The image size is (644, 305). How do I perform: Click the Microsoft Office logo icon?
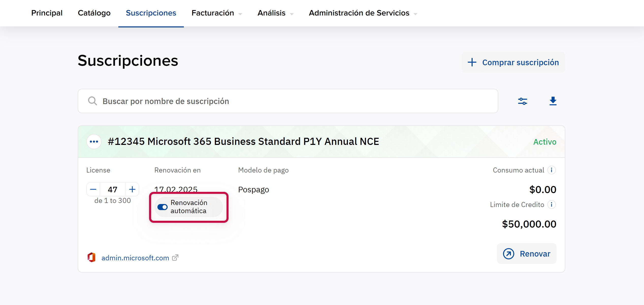[91, 258]
